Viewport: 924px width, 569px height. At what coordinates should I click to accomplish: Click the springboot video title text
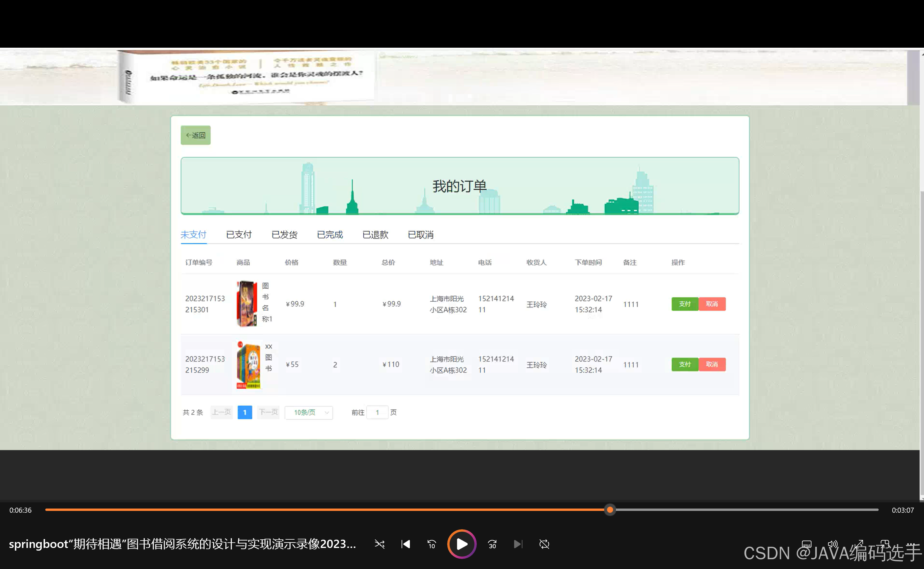182,544
